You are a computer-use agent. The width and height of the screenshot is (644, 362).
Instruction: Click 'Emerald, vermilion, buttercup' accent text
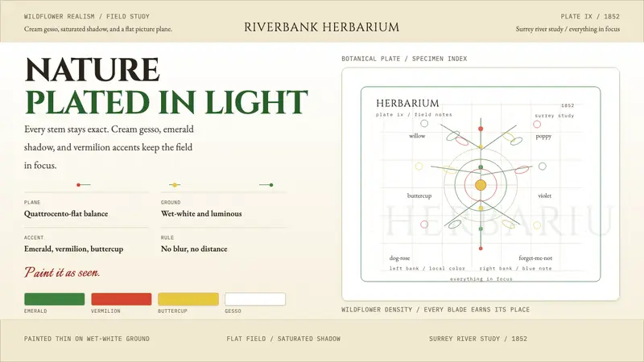[x=73, y=249]
